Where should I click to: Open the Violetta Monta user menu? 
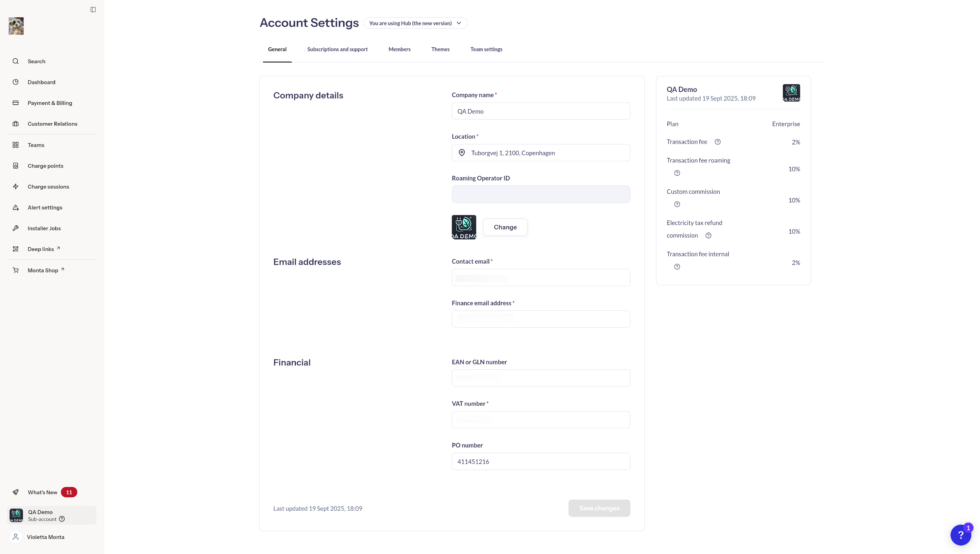[x=46, y=537]
